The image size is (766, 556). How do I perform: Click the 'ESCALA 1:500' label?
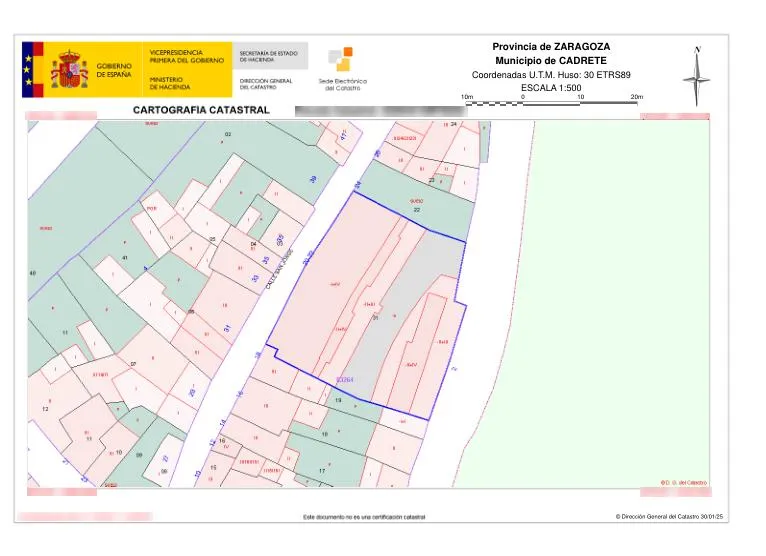tap(551, 88)
